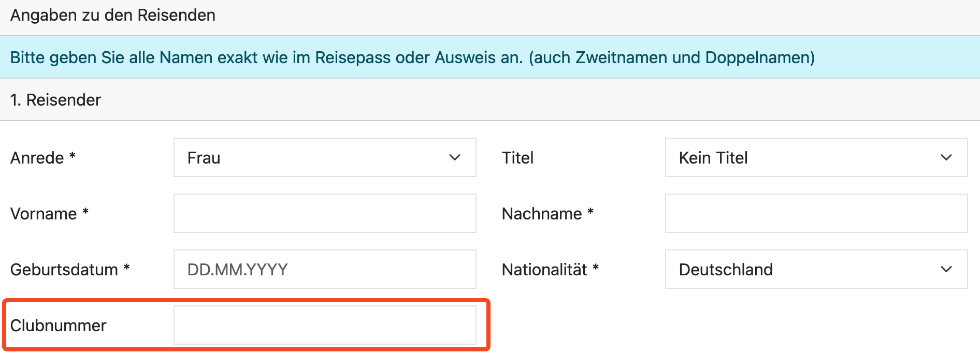Click the chevron arrow in the Anrede field
Screen dimensions: 980x354
[455, 157]
